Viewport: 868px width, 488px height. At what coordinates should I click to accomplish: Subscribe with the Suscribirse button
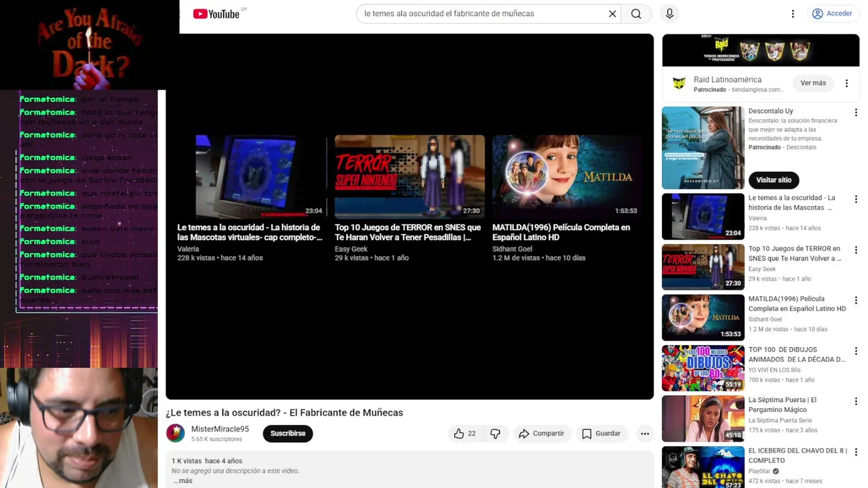[288, 434]
